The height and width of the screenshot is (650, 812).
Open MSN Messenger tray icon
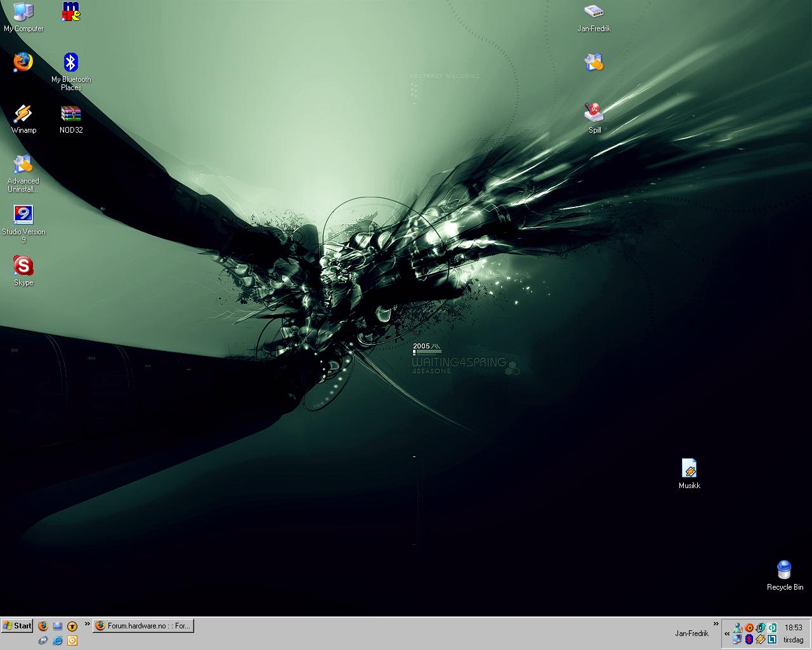coord(738,628)
